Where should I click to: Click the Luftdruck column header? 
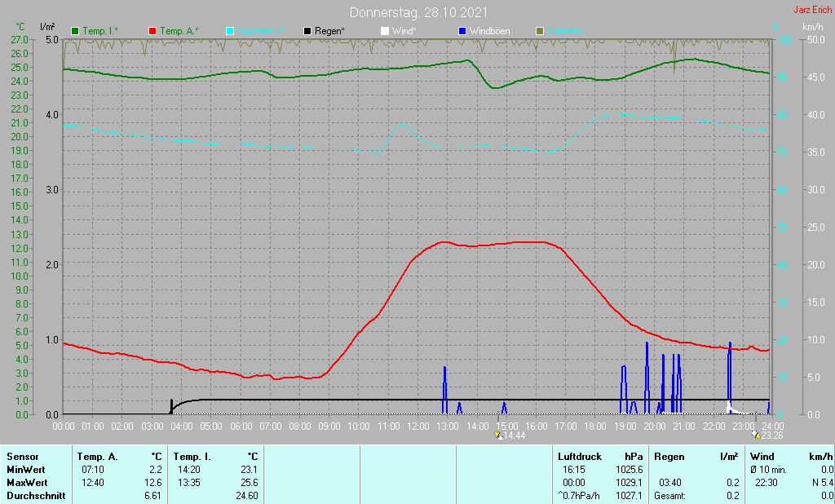[x=580, y=457]
